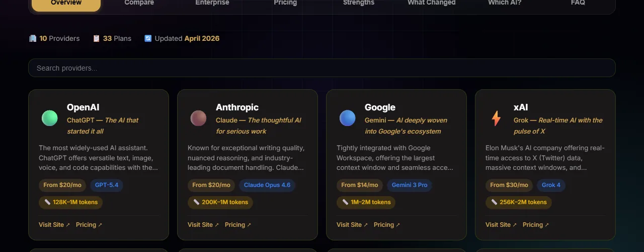Click the refresh icon beside Updated date

point(148,38)
